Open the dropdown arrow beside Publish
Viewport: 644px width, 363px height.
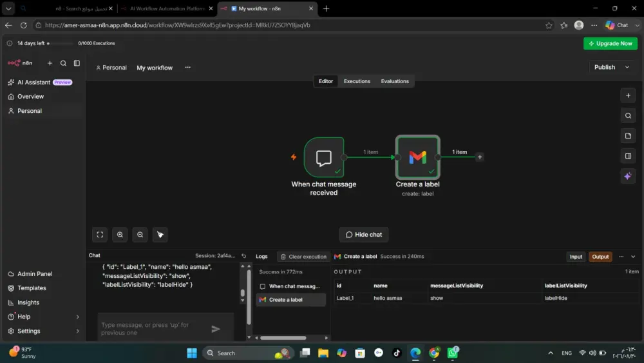[627, 68]
